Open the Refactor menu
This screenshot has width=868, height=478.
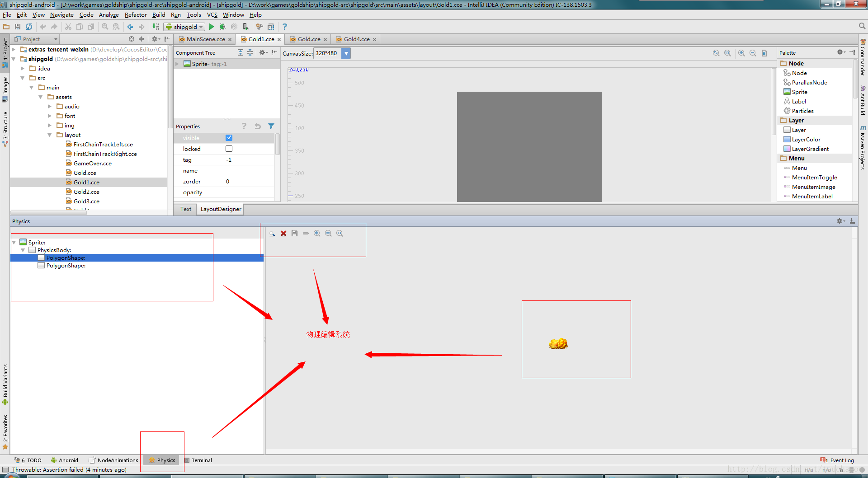136,15
